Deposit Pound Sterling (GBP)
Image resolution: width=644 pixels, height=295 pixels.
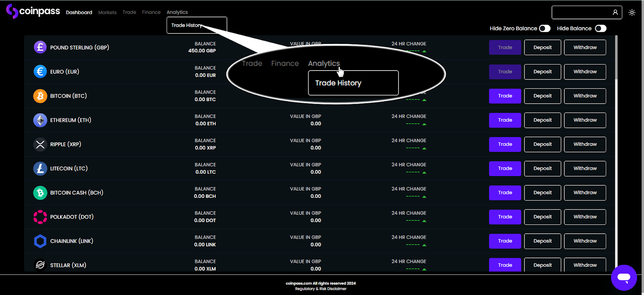(543, 48)
